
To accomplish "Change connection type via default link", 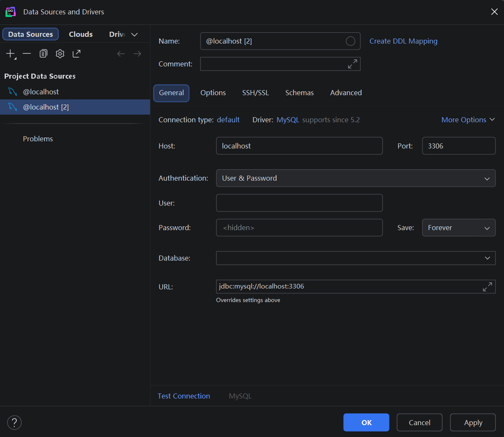I will (x=228, y=120).
